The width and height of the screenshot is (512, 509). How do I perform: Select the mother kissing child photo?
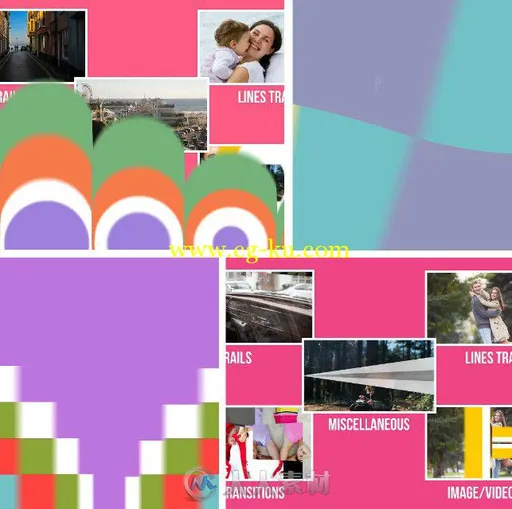[x=242, y=47]
